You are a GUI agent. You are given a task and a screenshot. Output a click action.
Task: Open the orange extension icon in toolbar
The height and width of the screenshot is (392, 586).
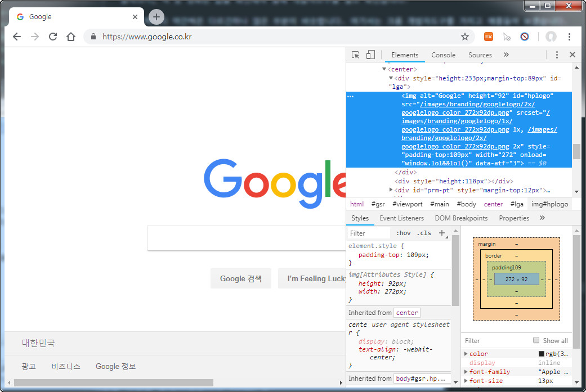click(488, 37)
